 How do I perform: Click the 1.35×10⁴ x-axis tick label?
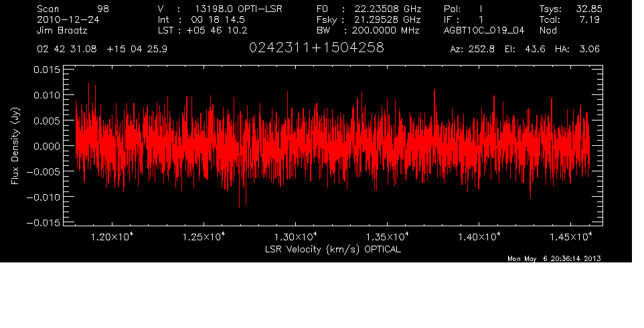tap(388, 236)
